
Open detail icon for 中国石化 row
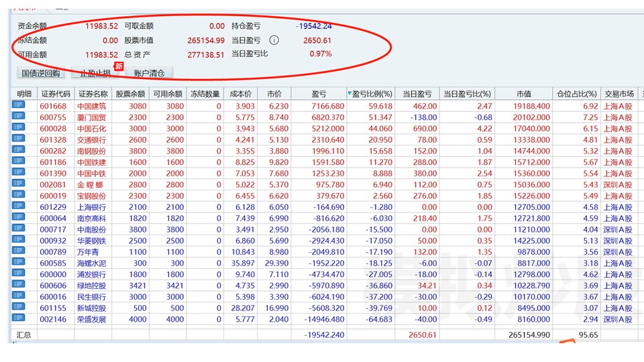(19, 127)
